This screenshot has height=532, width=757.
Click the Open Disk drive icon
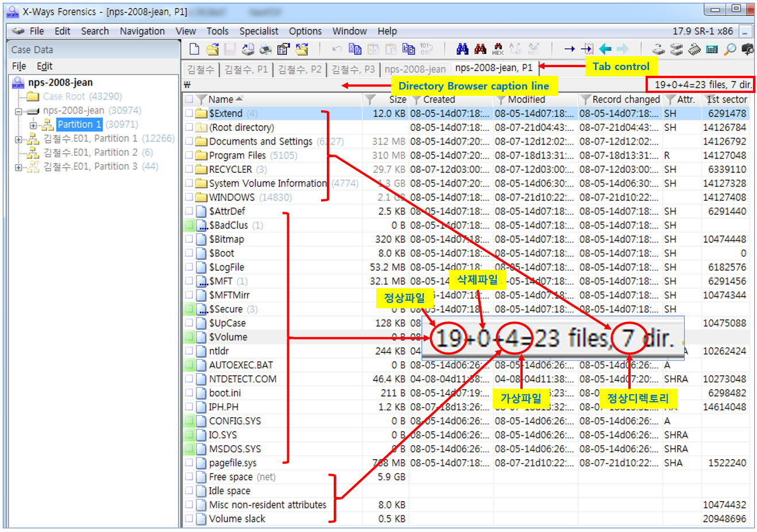click(x=659, y=49)
